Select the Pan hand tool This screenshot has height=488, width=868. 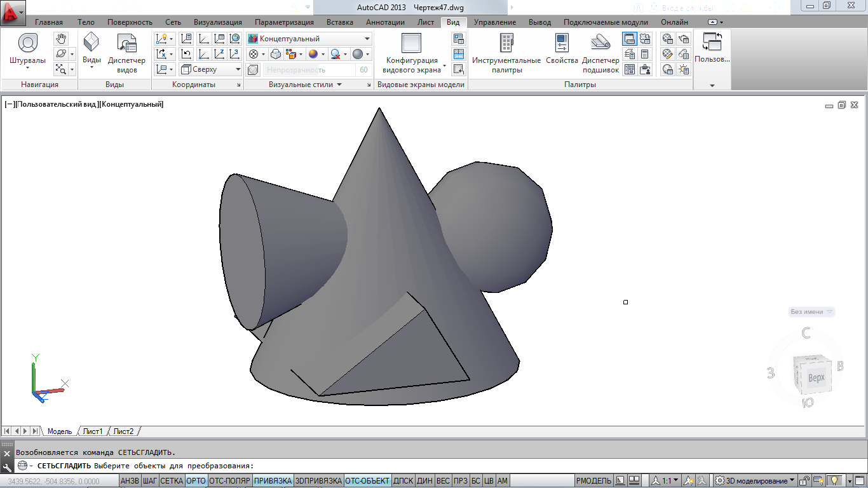[60, 39]
